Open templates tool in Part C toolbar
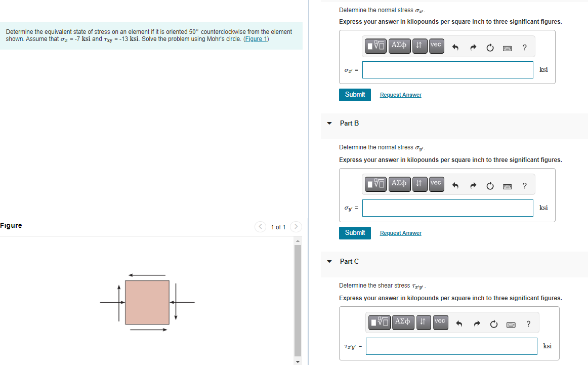Screen dimensions: 588x365 pos(380,322)
